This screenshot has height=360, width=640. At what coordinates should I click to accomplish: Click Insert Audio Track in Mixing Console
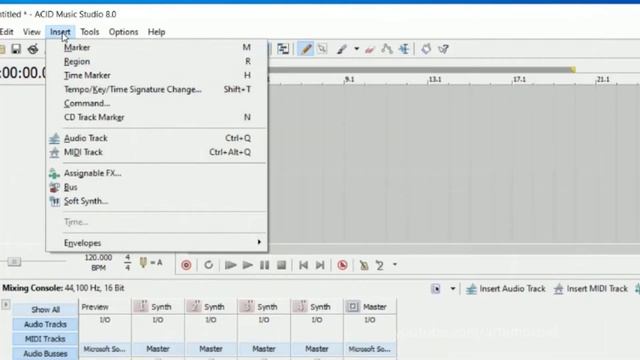pos(506,289)
